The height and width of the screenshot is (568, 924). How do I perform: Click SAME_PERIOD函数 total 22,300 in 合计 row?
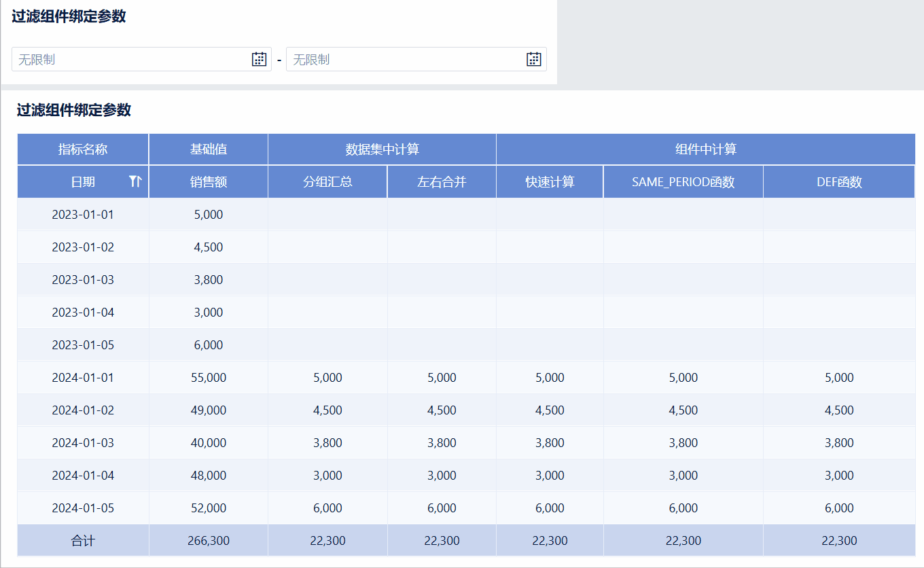click(683, 541)
